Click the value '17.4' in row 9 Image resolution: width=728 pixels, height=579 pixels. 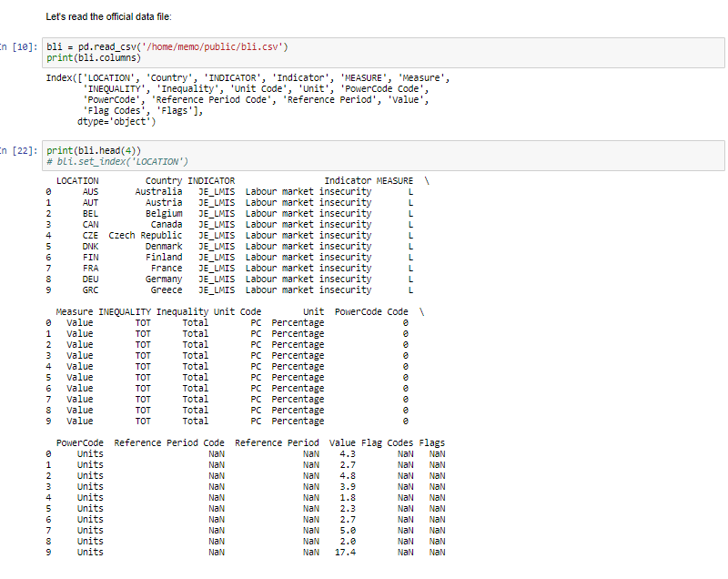point(345,552)
